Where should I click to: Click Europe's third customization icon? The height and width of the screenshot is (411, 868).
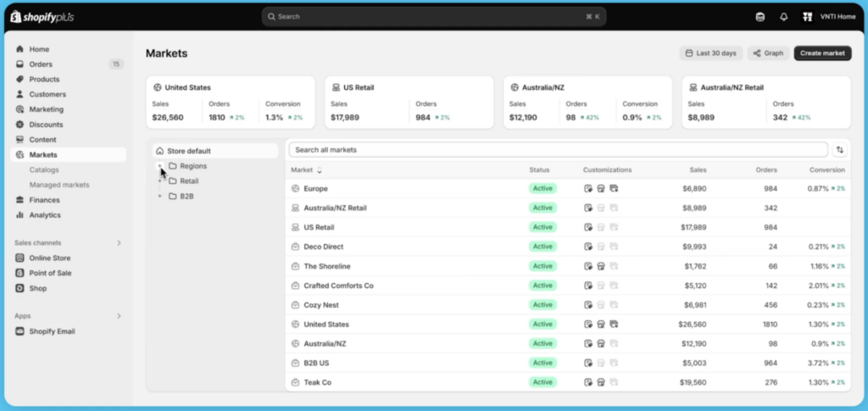(x=614, y=189)
